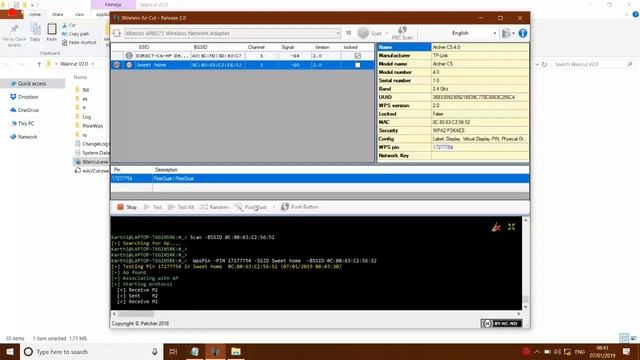Click the Stop button in Waircut toolbar
640x360 pixels.
(x=127, y=207)
